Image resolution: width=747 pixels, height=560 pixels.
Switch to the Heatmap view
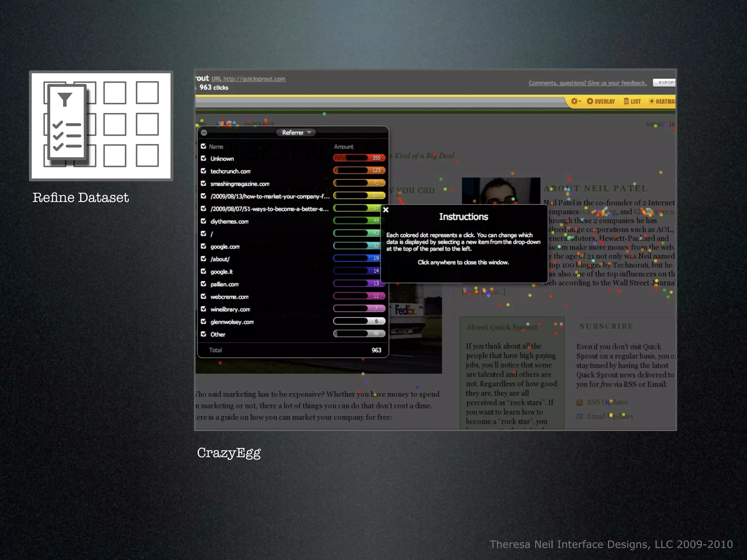coord(662,101)
